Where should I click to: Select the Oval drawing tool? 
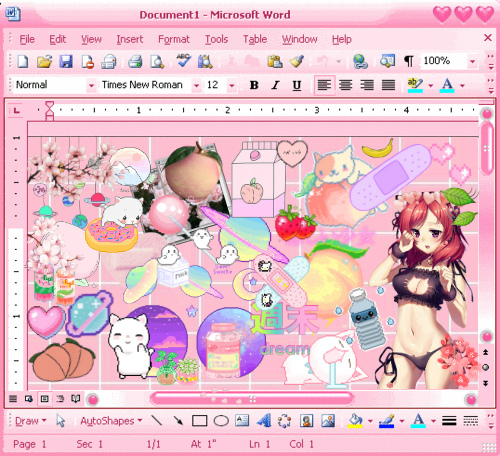click(221, 421)
